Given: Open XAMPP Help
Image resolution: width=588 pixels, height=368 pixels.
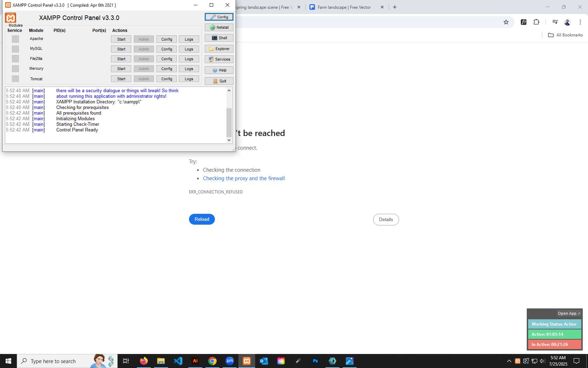Looking at the screenshot, I should tap(219, 70).
